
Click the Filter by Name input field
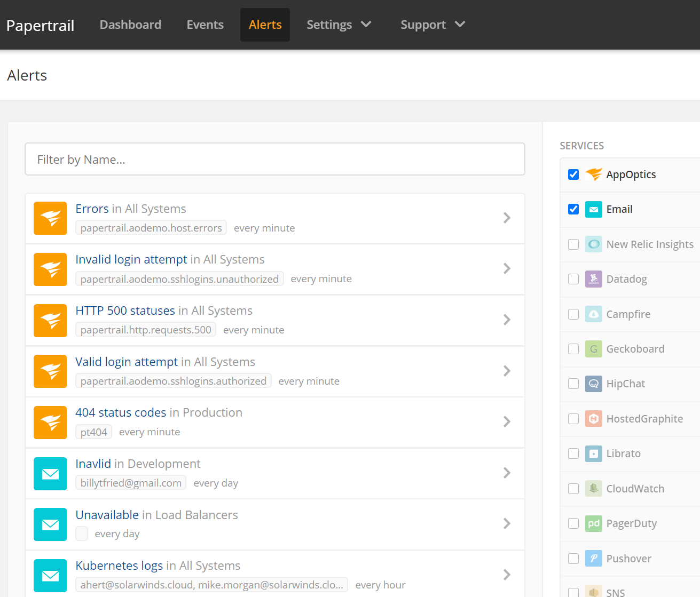coord(275,159)
